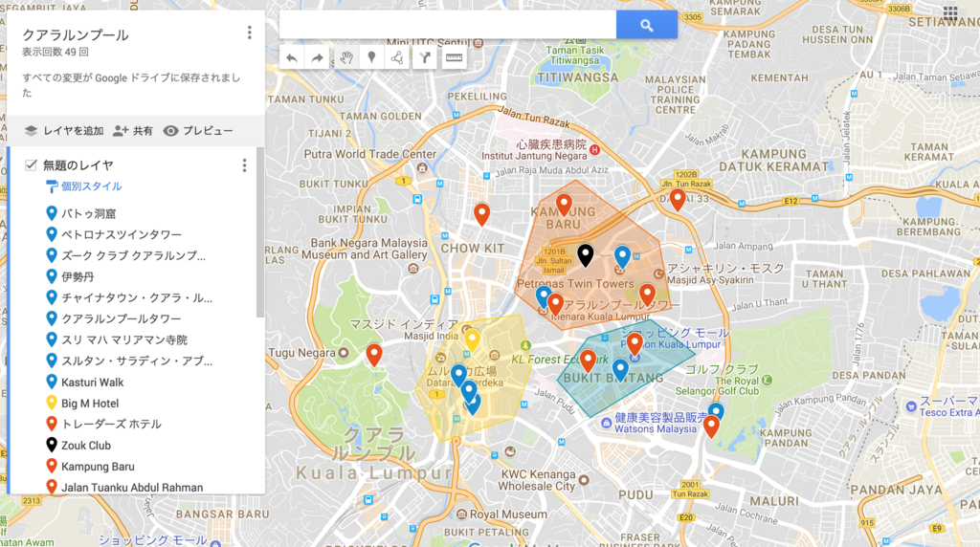Screen dimensions: 980x547
Task: Click the 共有 share button
Action: [133, 130]
